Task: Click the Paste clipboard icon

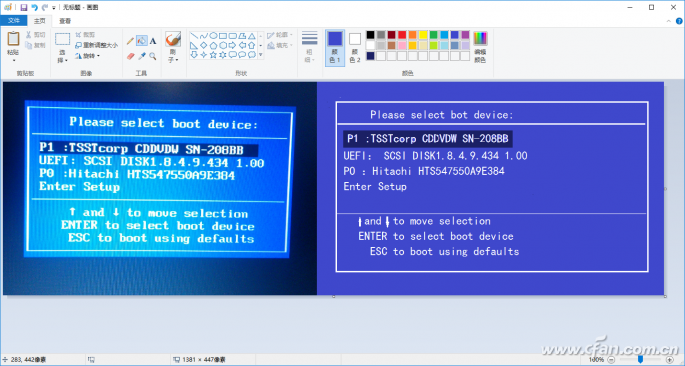Action: point(13,38)
